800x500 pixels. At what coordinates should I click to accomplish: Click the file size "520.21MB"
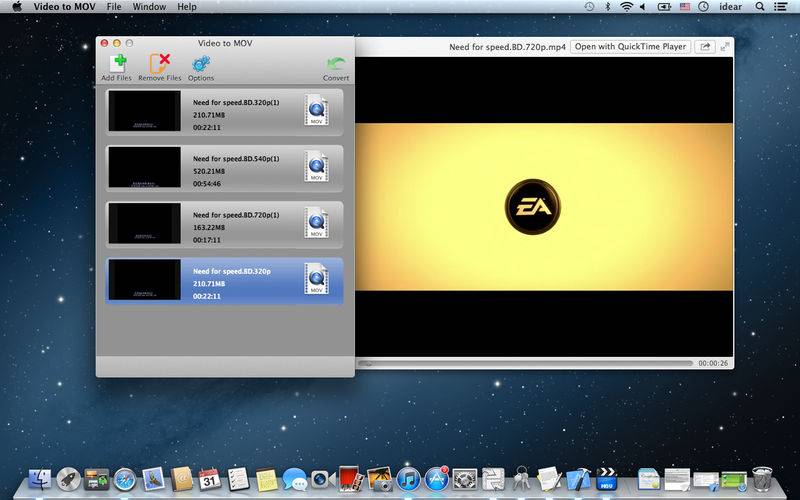pyautogui.click(x=209, y=171)
